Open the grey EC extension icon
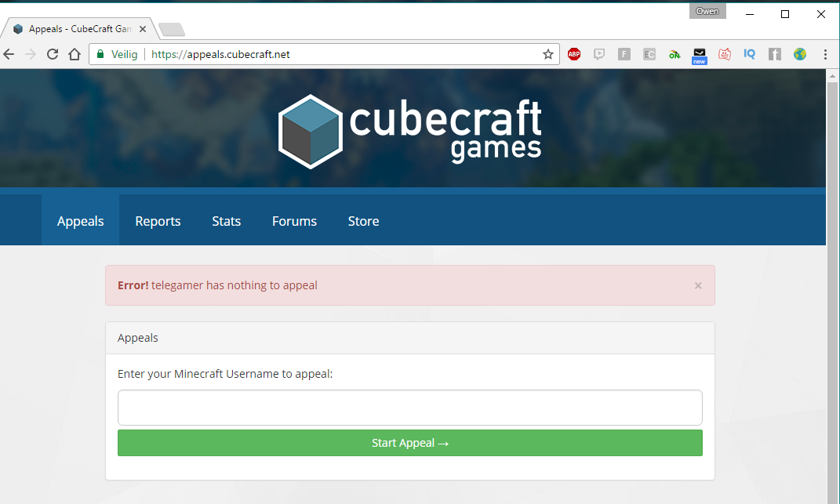 649,54
